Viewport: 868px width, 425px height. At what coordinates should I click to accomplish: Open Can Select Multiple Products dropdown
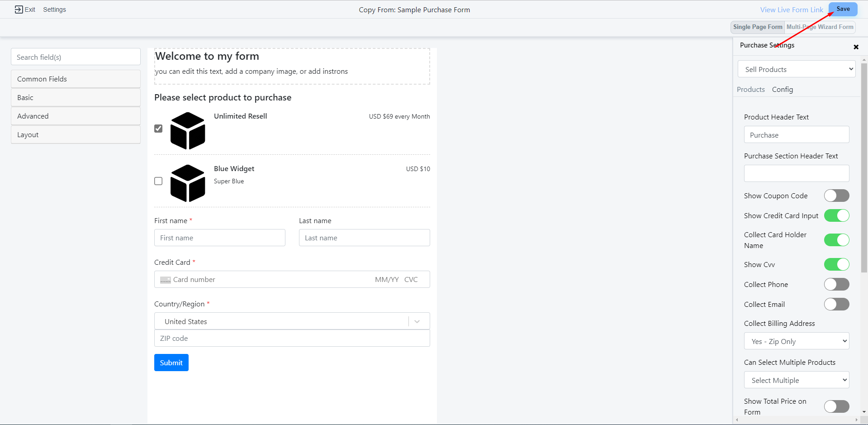796,380
